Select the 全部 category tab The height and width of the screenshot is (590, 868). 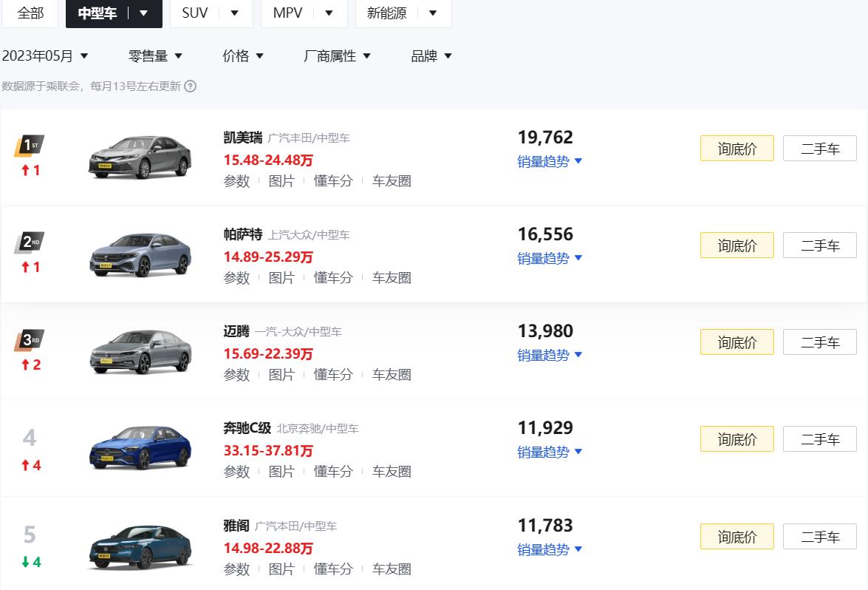30,13
